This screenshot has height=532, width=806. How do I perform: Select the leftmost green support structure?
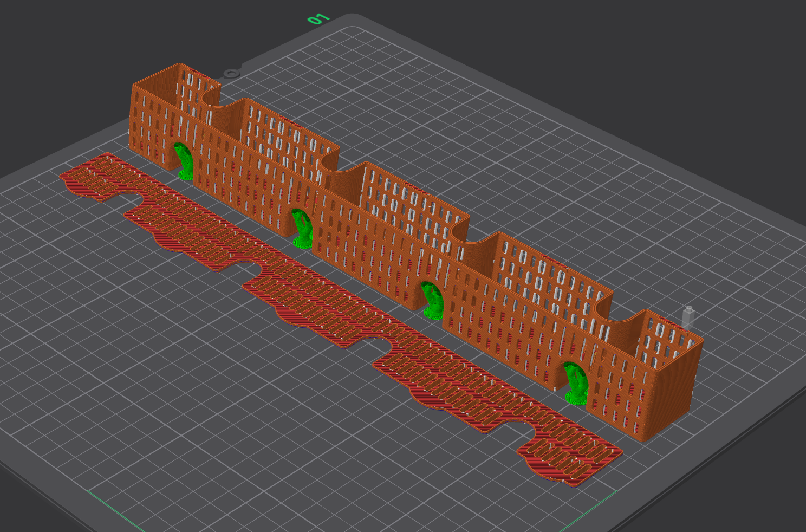click(185, 161)
